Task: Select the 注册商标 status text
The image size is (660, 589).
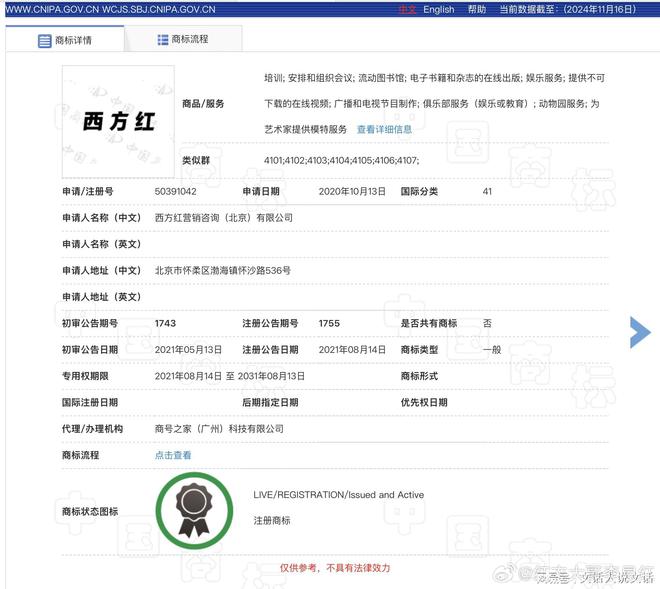Action: click(x=272, y=521)
